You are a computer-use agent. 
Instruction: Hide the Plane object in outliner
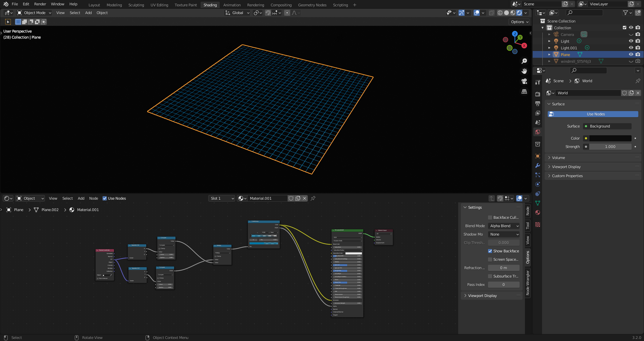click(x=631, y=54)
